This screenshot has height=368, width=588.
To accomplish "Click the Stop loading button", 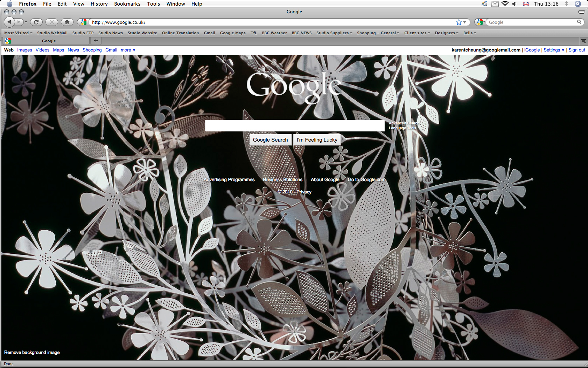I will point(52,22).
